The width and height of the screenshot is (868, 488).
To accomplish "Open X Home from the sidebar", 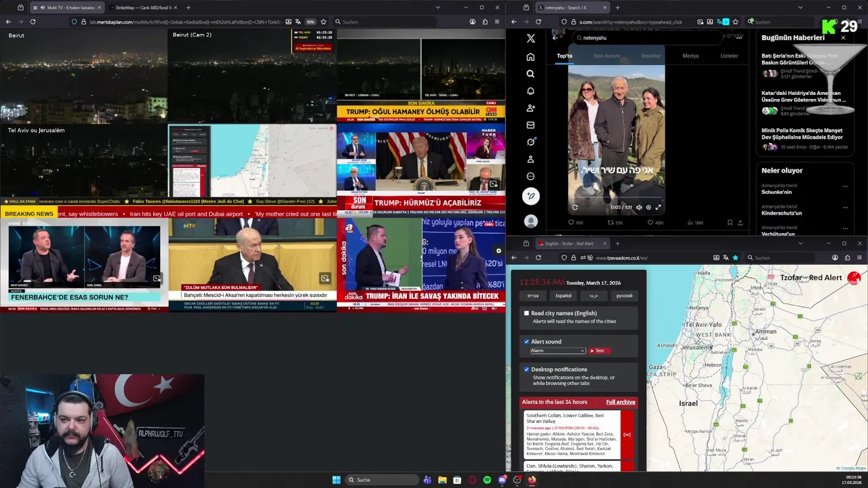I will coord(530,57).
